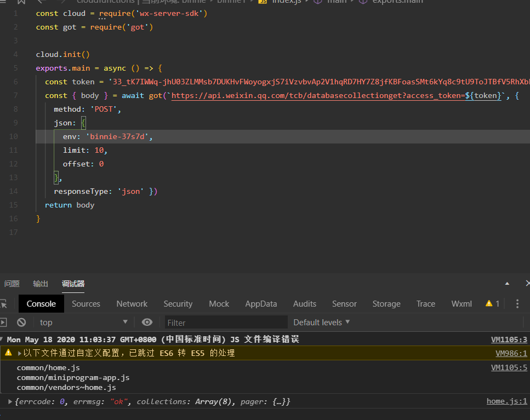Image resolution: width=530 pixels, height=420 pixels.
Task: Expand the errcode object log entry
Action: (x=10, y=401)
